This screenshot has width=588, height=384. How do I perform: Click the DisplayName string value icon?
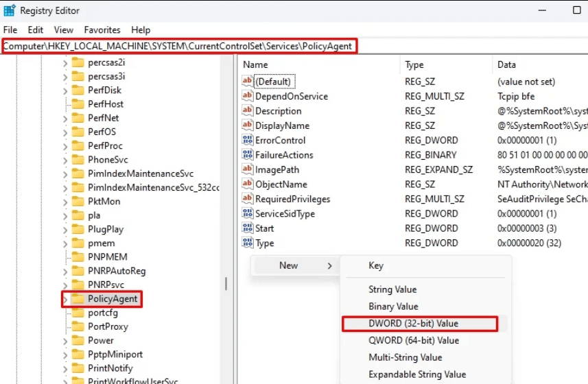[x=247, y=125]
